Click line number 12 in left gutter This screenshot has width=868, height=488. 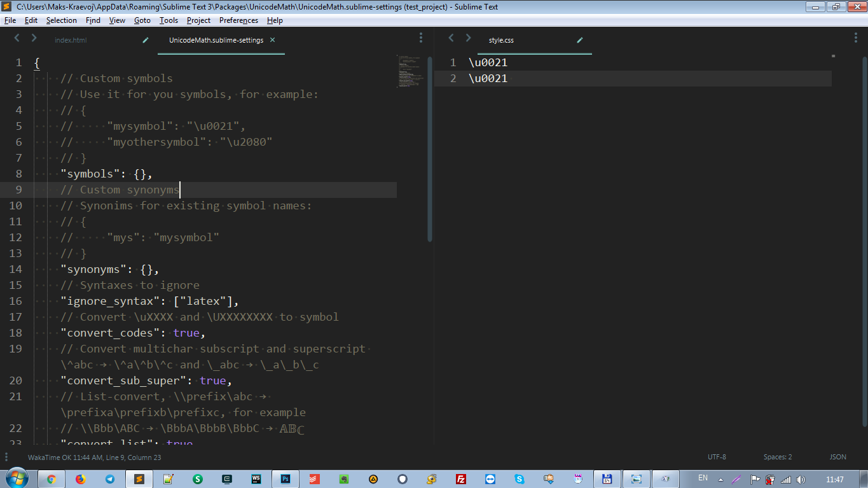click(x=15, y=237)
